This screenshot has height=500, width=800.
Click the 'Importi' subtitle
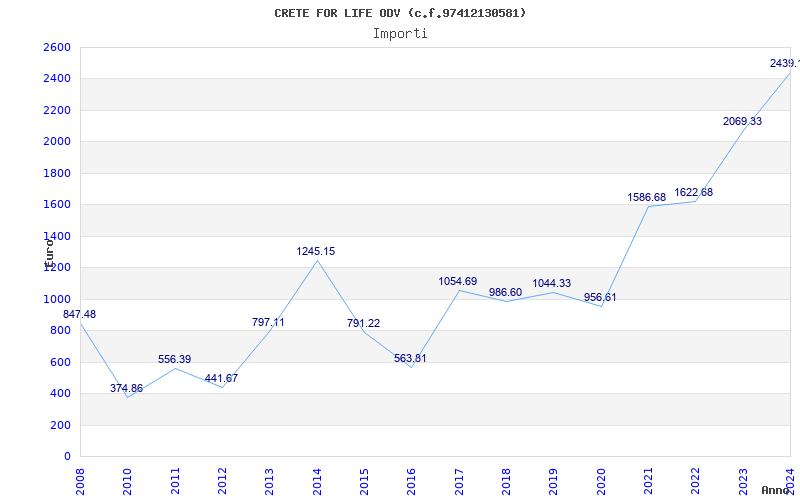click(400, 34)
